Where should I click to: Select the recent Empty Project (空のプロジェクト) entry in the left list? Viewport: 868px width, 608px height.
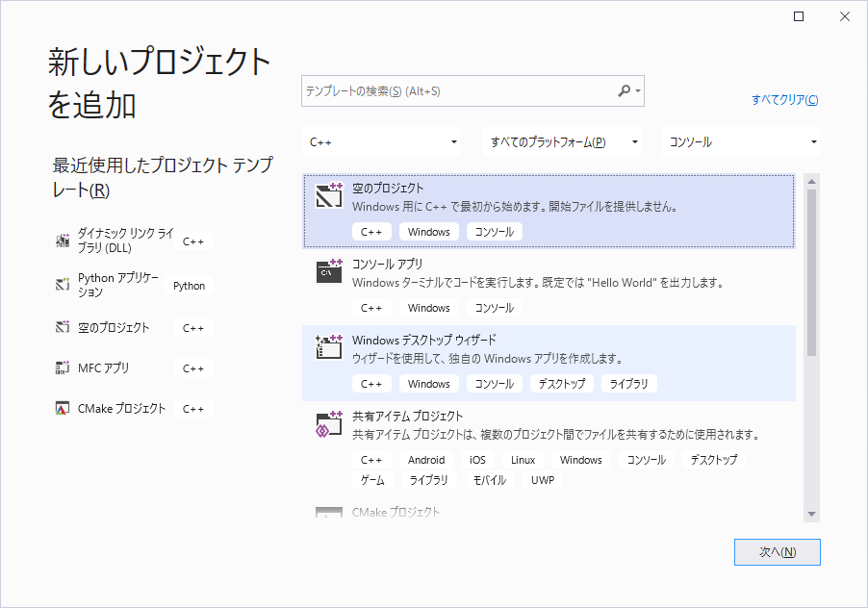click(x=114, y=327)
